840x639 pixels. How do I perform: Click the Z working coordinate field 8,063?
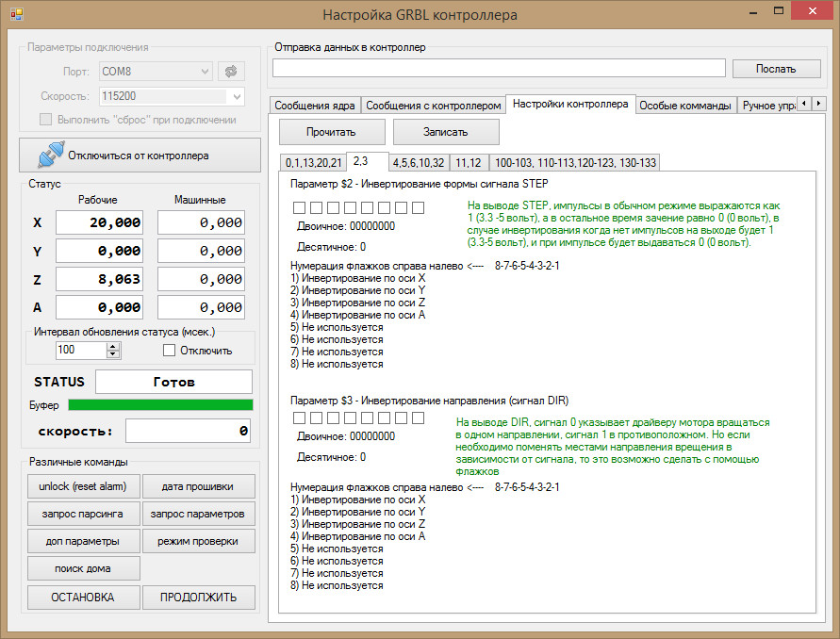coord(100,280)
